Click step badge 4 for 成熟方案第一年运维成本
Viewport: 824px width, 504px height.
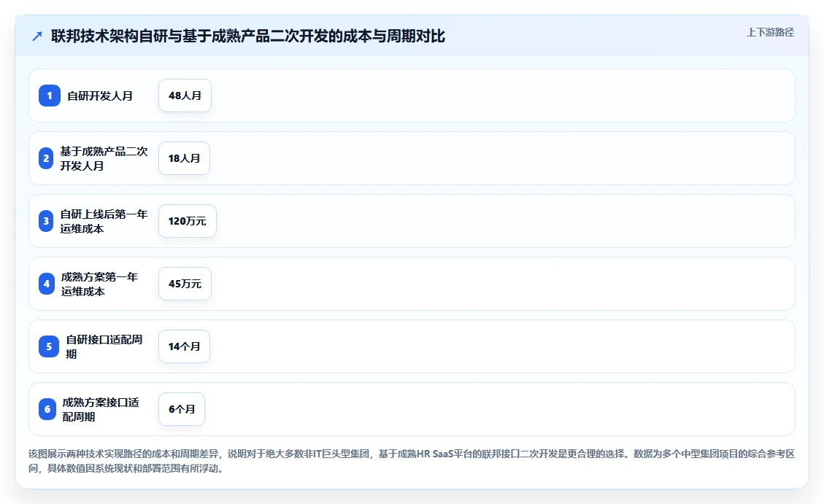pyautogui.click(x=47, y=284)
